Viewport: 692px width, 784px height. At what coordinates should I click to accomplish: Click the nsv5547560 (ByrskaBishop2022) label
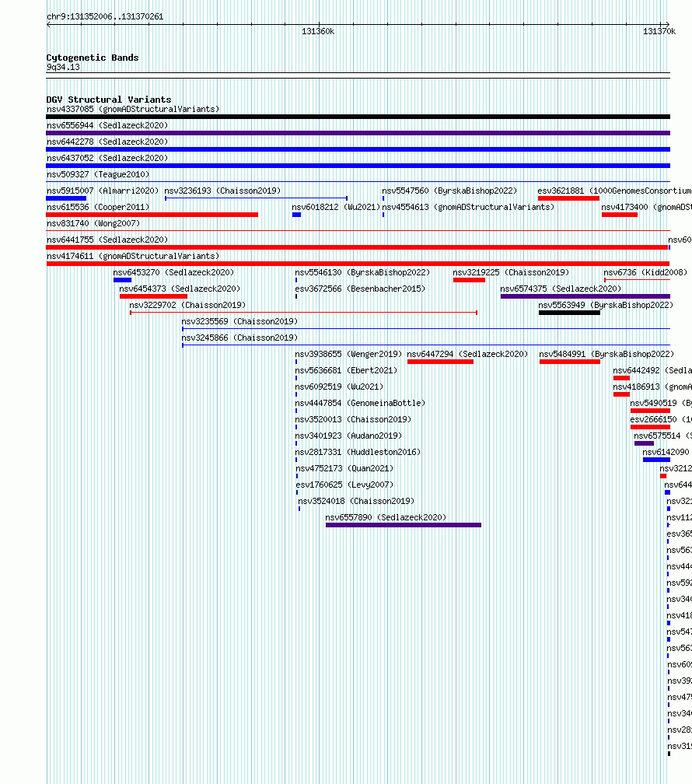(449, 191)
